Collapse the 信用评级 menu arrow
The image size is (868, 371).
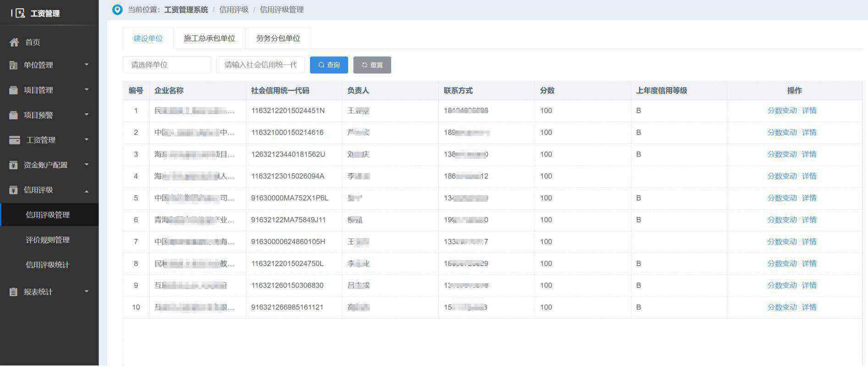point(87,191)
